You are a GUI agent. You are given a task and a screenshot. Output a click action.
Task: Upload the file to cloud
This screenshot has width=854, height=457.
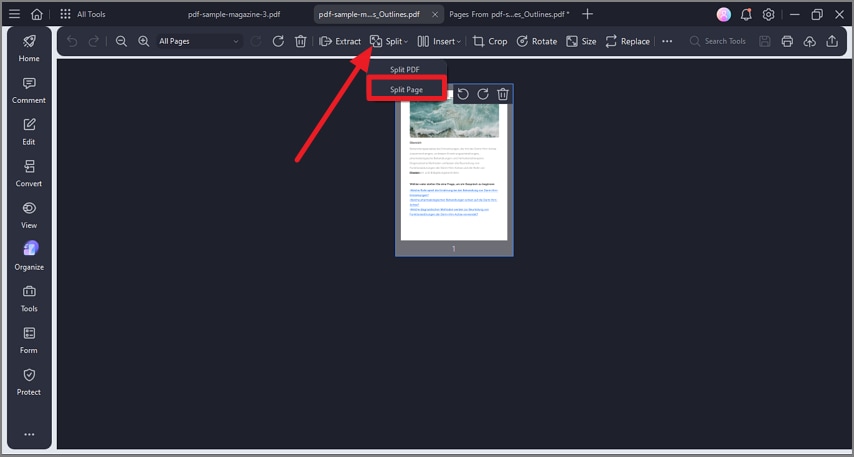[810, 41]
